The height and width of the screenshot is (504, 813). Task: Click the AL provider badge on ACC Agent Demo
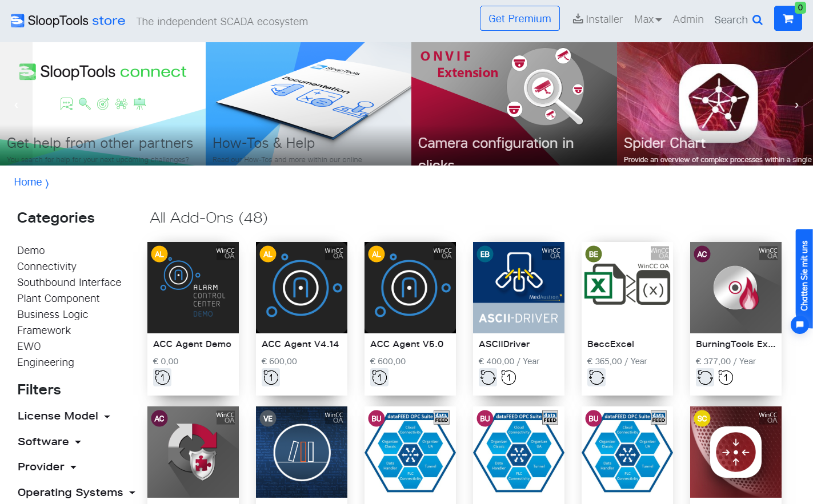click(x=159, y=254)
